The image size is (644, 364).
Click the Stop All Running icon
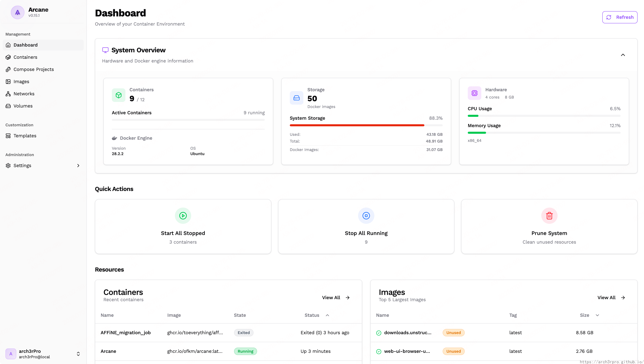point(366,216)
